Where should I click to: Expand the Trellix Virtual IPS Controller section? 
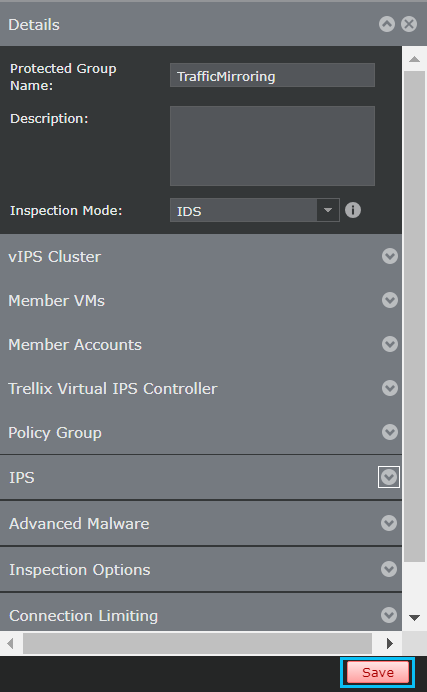(390, 388)
